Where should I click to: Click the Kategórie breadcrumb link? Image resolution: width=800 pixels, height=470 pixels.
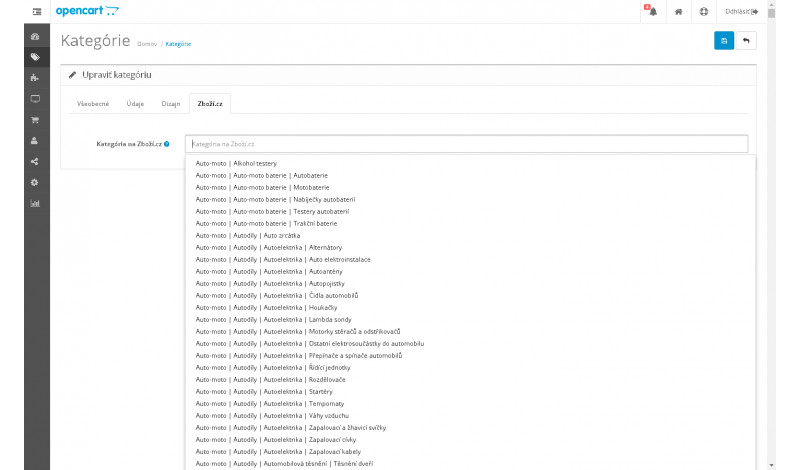(x=178, y=44)
